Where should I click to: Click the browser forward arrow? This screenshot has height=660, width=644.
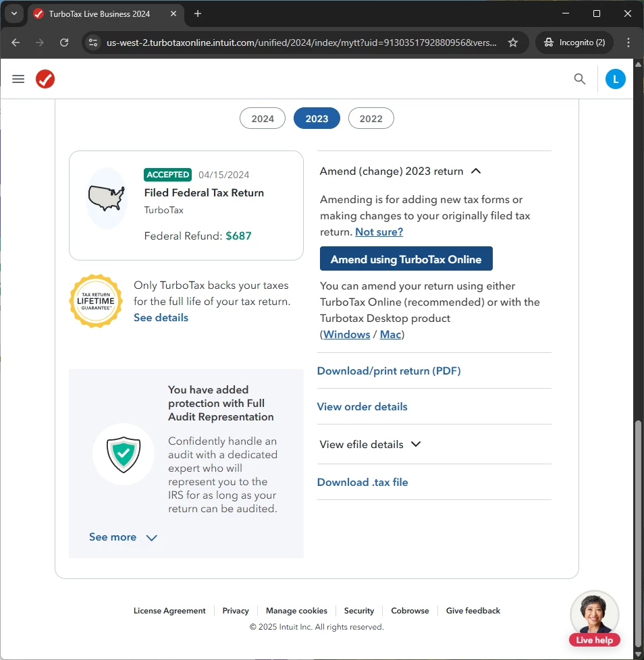click(40, 43)
